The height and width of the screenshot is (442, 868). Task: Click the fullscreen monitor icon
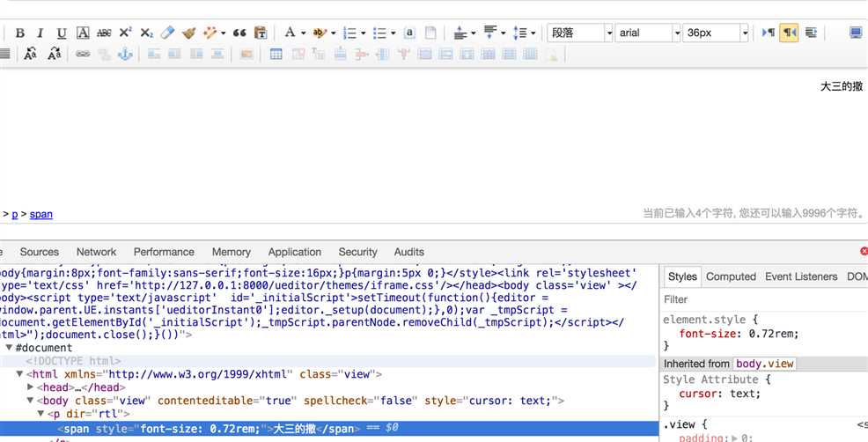coord(856,33)
